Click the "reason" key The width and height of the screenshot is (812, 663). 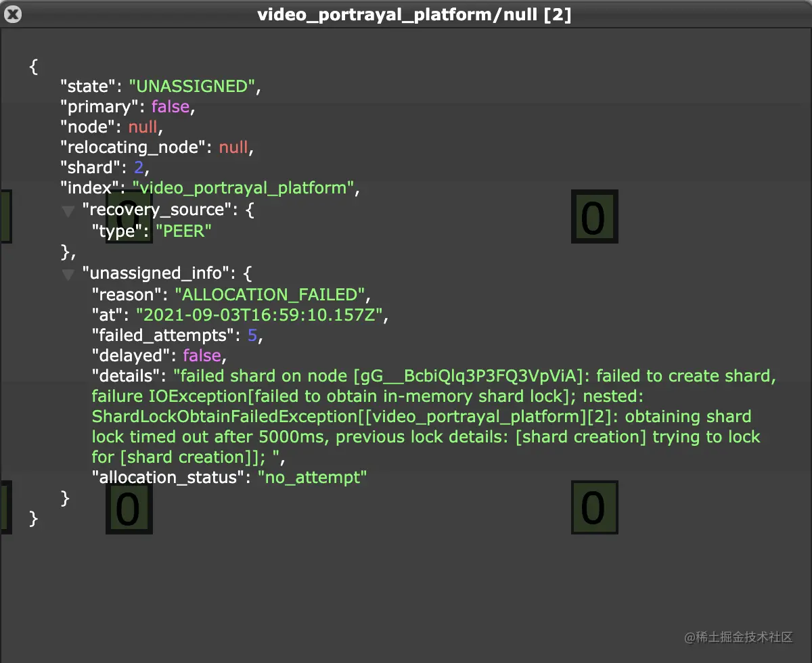coord(128,294)
